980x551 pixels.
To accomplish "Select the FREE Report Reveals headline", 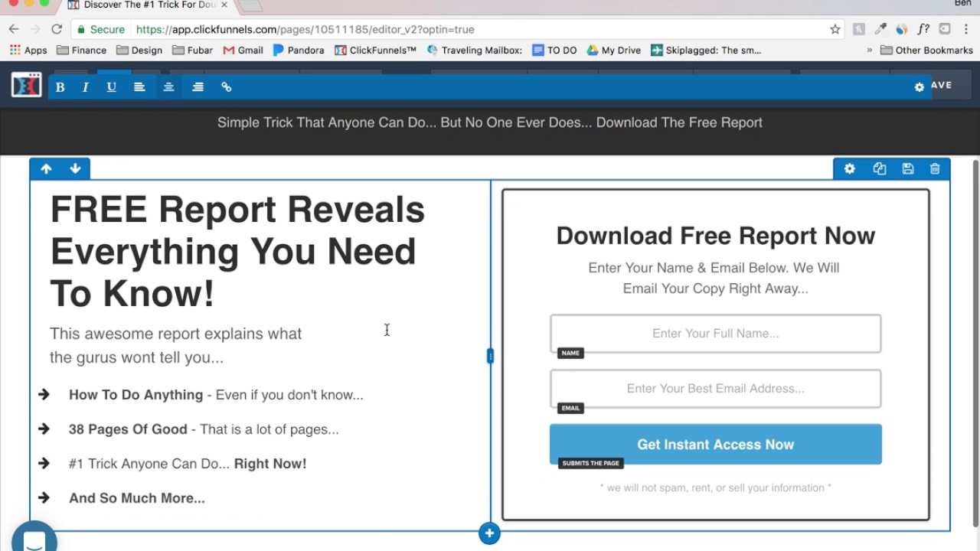I will (x=237, y=252).
